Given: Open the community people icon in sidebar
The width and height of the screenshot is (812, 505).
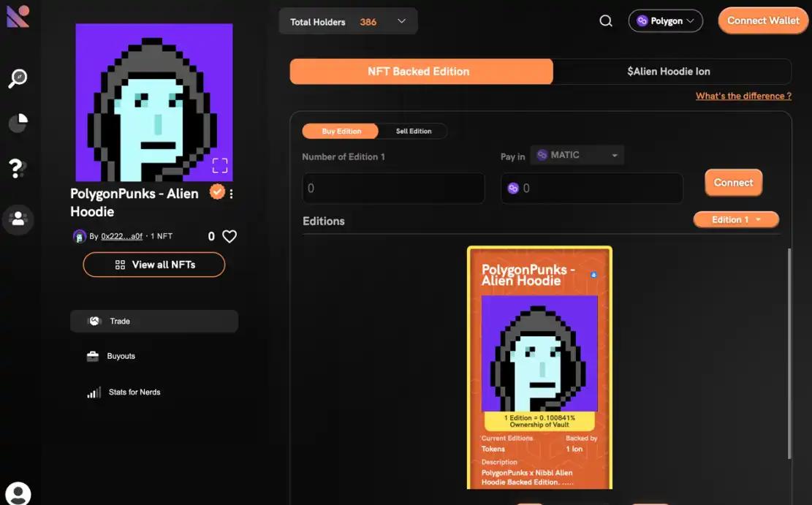Looking at the screenshot, I should click(18, 219).
